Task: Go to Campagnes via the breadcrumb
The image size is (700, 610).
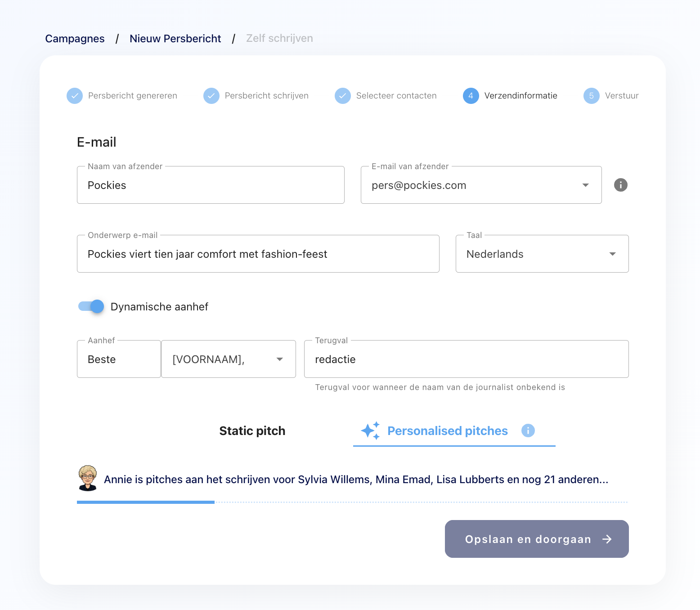Action: pos(75,39)
